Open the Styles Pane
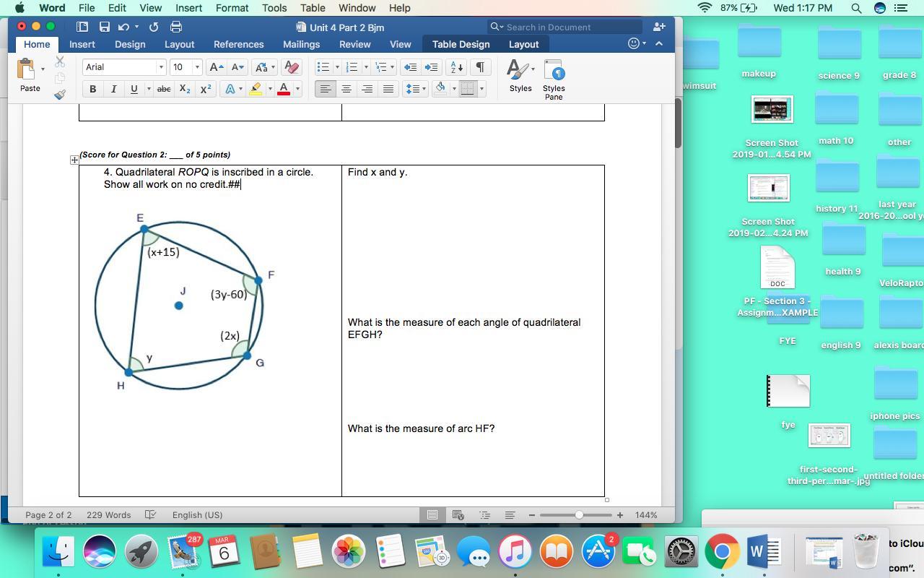This screenshot has height=578, width=924. [x=554, y=79]
